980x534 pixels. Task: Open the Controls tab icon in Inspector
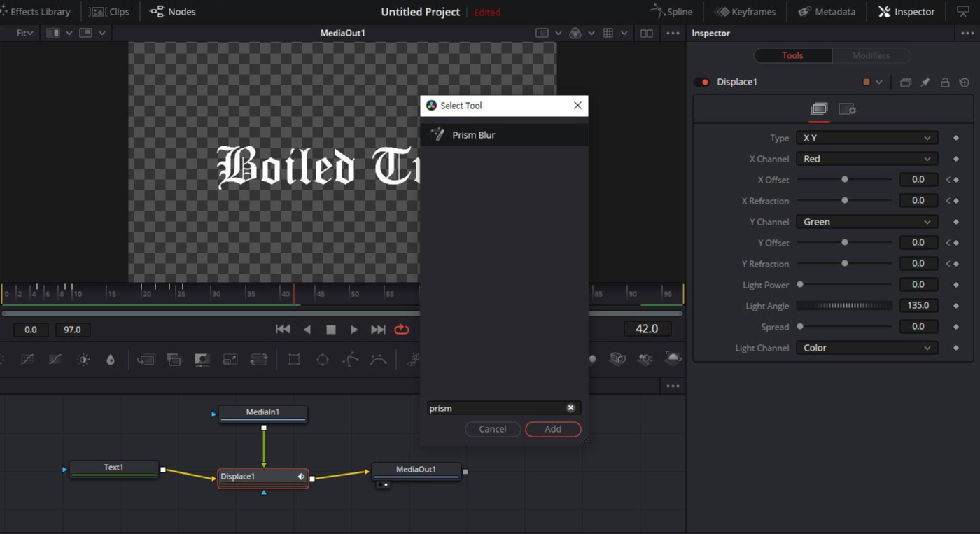point(819,109)
